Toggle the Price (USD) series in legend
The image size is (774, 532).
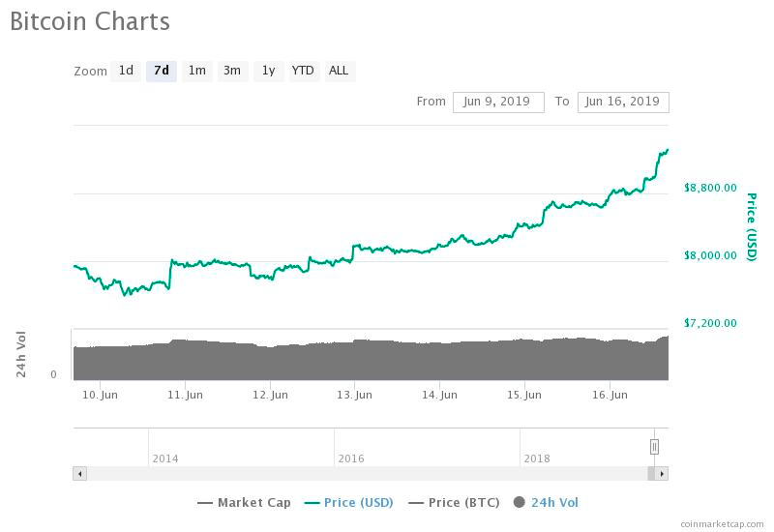pyautogui.click(x=349, y=503)
